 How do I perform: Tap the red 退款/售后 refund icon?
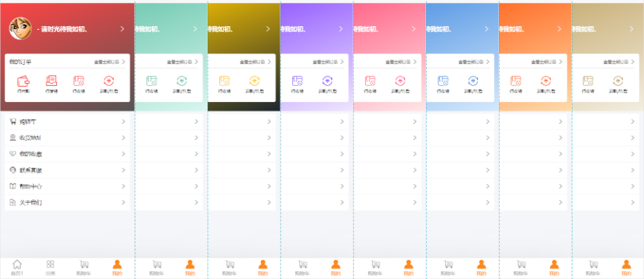[x=109, y=81]
